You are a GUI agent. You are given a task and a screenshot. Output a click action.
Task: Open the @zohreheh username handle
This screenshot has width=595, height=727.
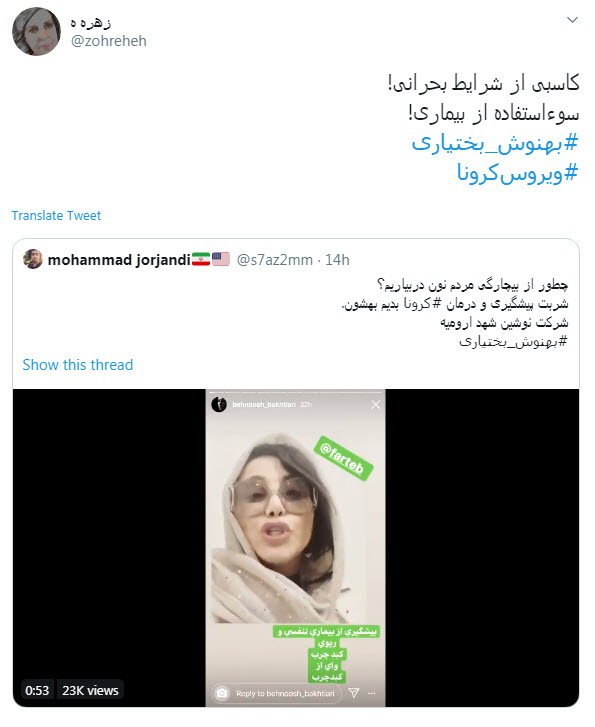pyautogui.click(x=109, y=41)
